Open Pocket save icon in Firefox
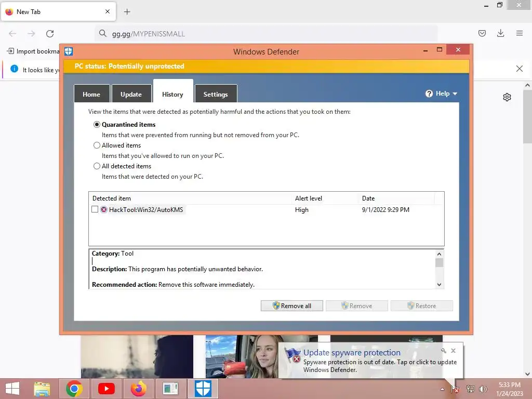Viewport: 532px width, 399px height. [x=482, y=33]
